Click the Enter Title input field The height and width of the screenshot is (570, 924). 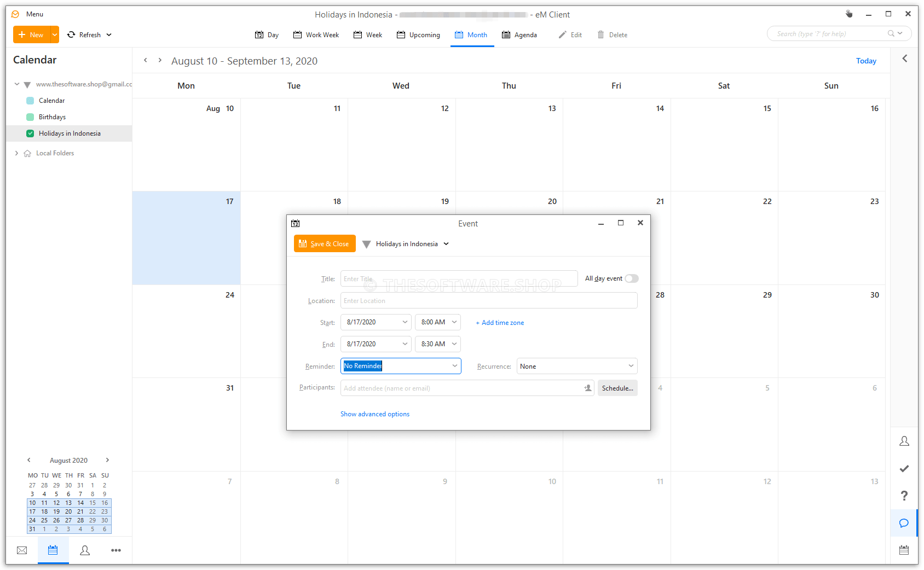tap(459, 278)
